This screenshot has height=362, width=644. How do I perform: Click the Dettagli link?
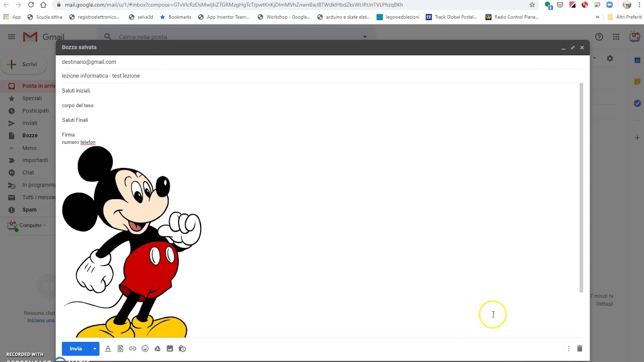click(605, 304)
